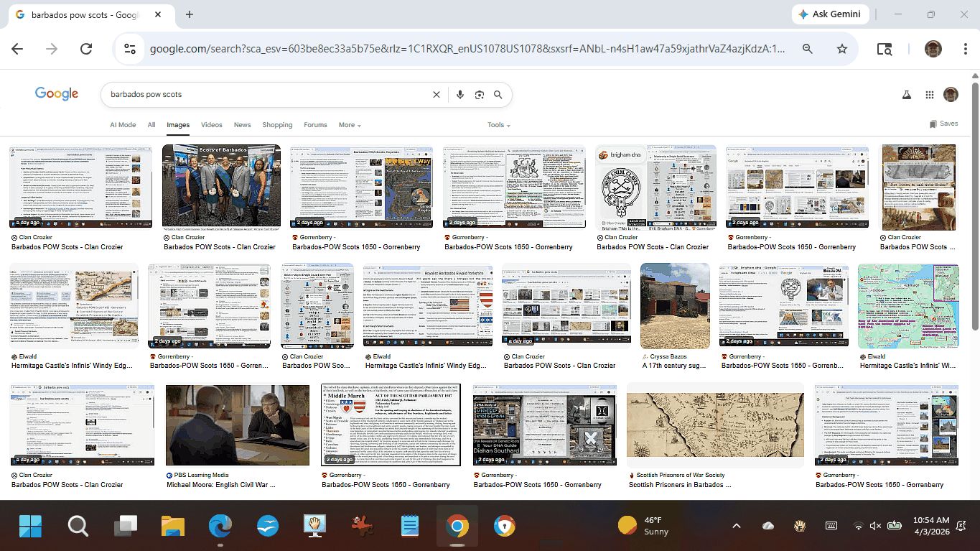Viewport: 980px width, 551px height.
Task: Open the Google apps grid
Action: click(929, 95)
